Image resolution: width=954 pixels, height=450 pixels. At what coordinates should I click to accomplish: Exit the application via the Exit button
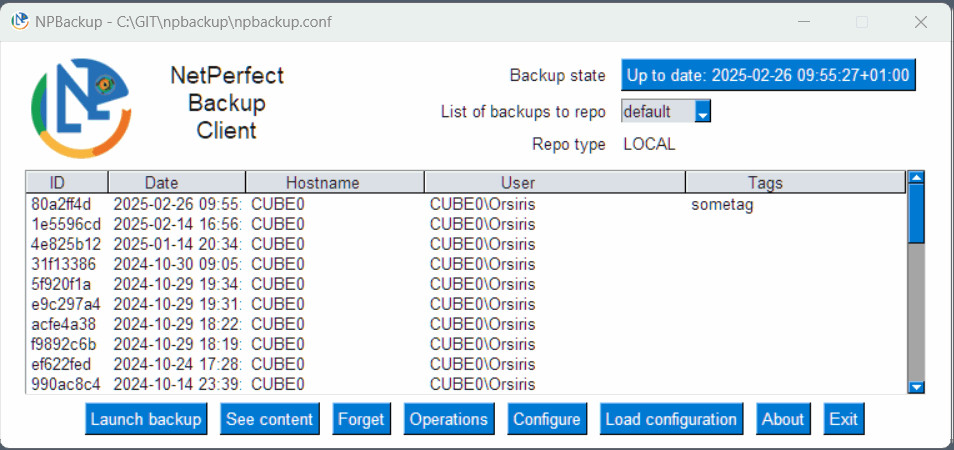[x=843, y=419]
